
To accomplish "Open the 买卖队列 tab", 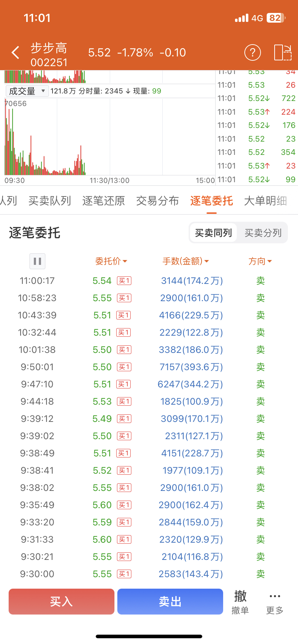I will [50, 201].
